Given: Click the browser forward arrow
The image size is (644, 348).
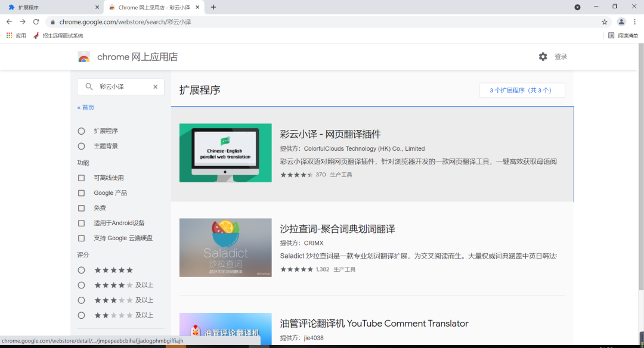Looking at the screenshot, I should [23, 21].
